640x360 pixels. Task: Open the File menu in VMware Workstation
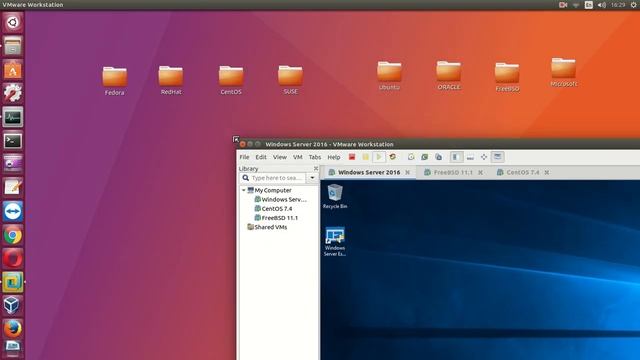click(244, 157)
